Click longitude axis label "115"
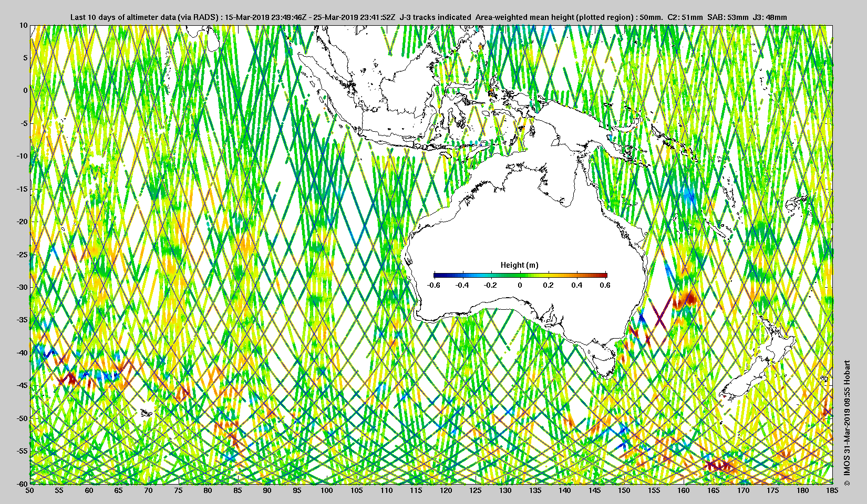Viewport: 867px width, 504px height. pos(416,490)
